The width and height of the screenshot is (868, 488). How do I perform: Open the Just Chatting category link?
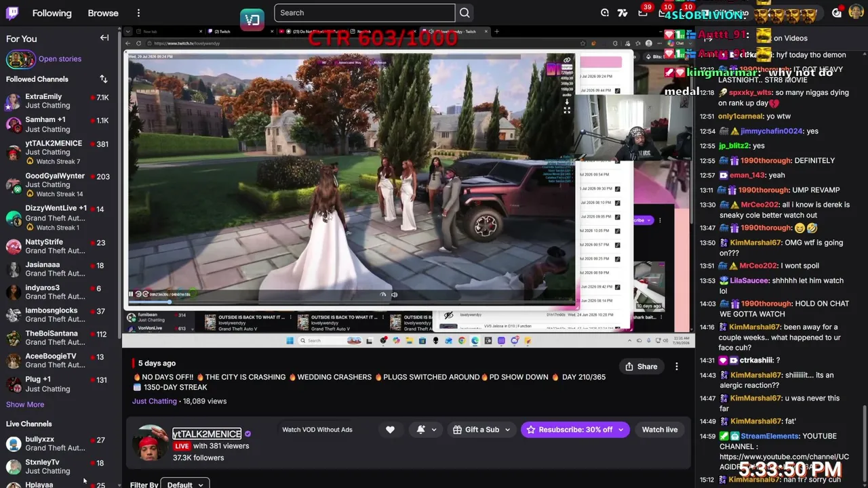(154, 401)
